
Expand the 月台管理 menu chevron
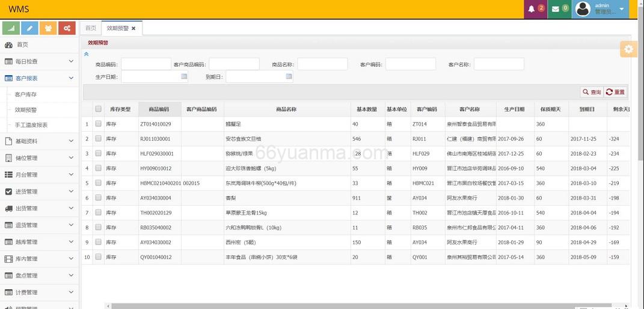click(x=71, y=175)
